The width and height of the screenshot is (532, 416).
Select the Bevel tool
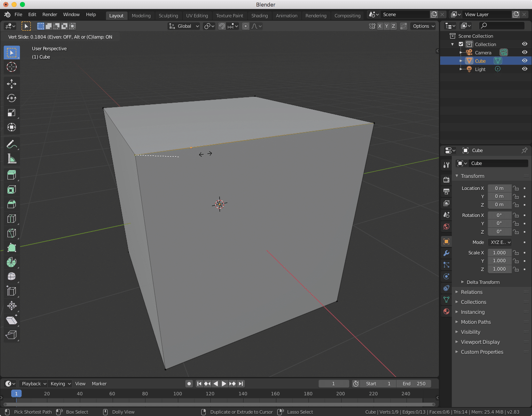(x=12, y=204)
